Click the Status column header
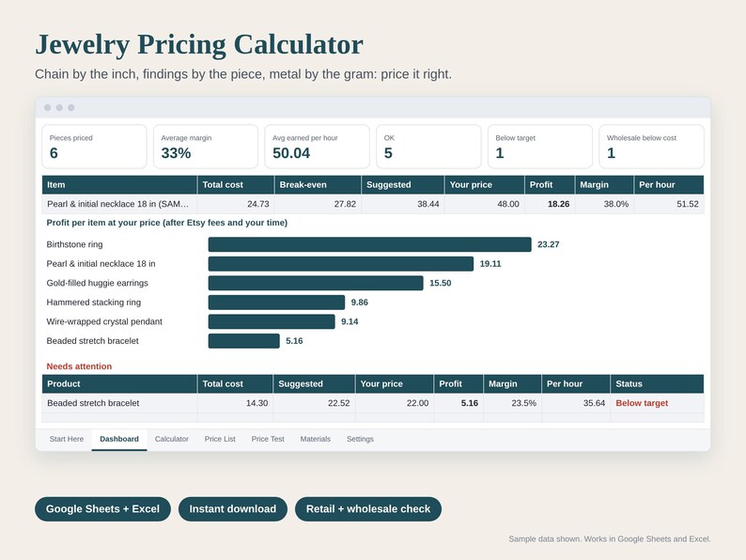Image resolution: width=746 pixels, height=560 pixels. 657,384
